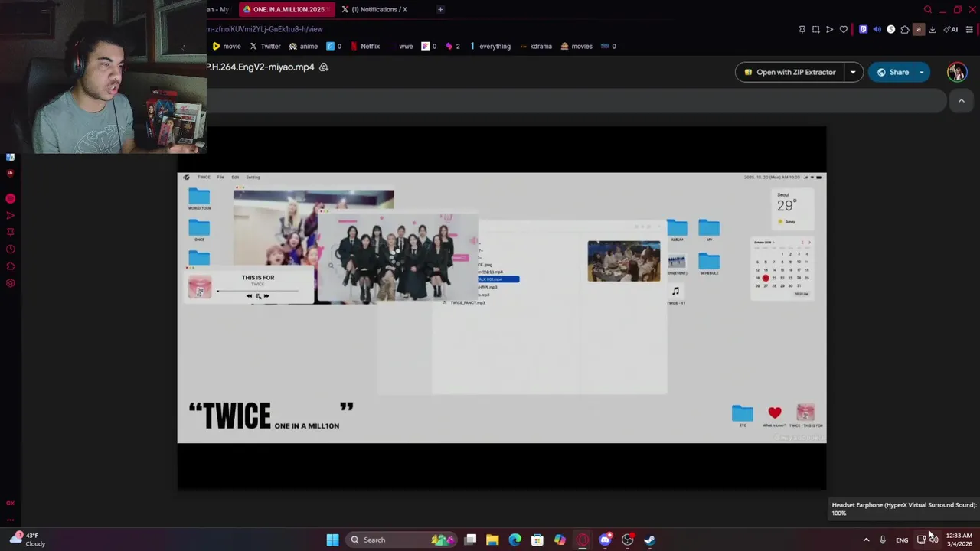This screenshot has height=551, width=980.
Task: Click the speaker volume extension icon
Action: click(877, 29)
